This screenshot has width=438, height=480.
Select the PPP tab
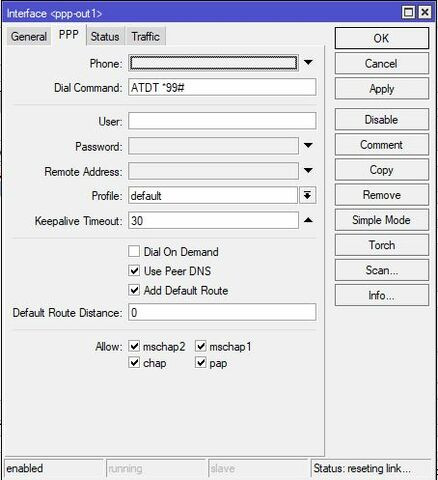(69, 34)
